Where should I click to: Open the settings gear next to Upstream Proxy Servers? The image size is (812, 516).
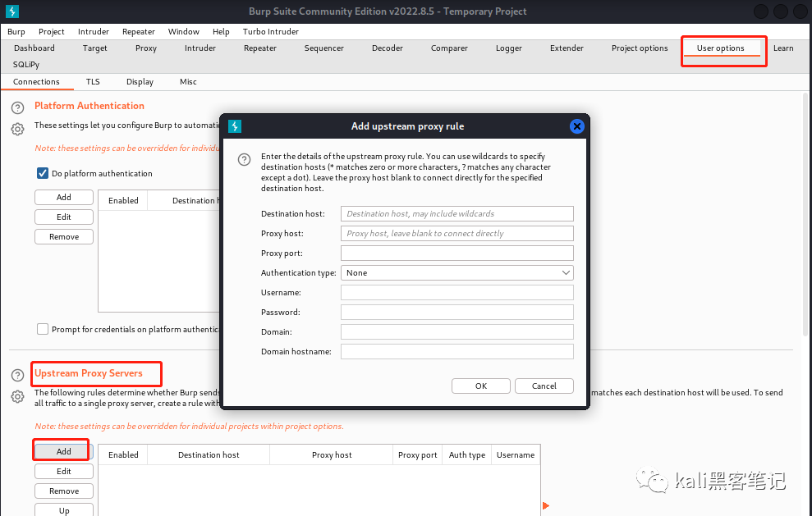(17, 396)
